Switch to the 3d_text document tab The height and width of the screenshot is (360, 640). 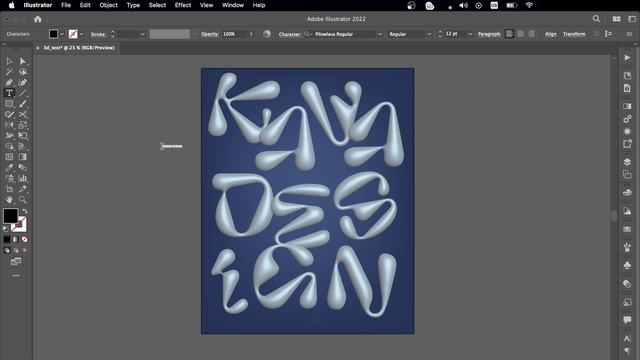tap(79, 48)
